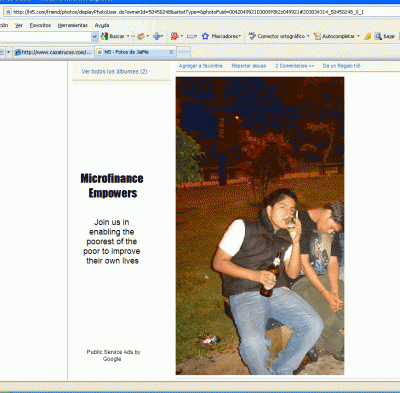Expand the Corrector ortográfico dropdown arrow
The image size is (400, 393).
click(x=308, y=36)
